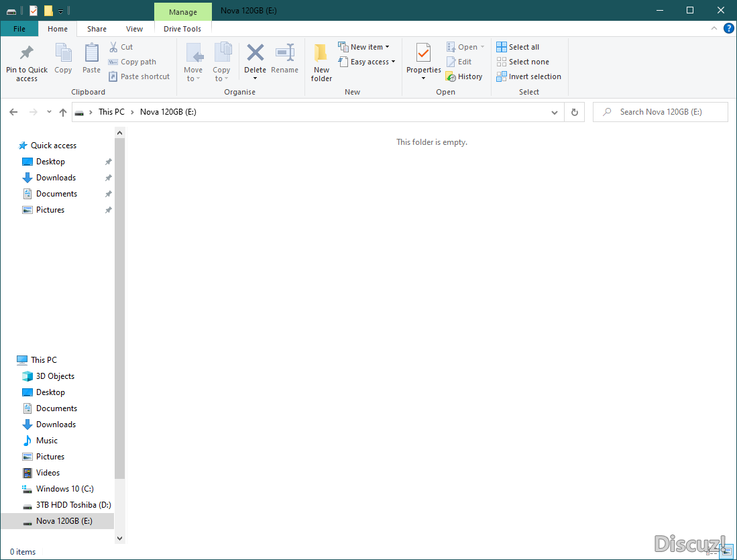Open the Easy access dropdown
The width and height of the screenshot is (737, 560).
[x=367, y=62]
